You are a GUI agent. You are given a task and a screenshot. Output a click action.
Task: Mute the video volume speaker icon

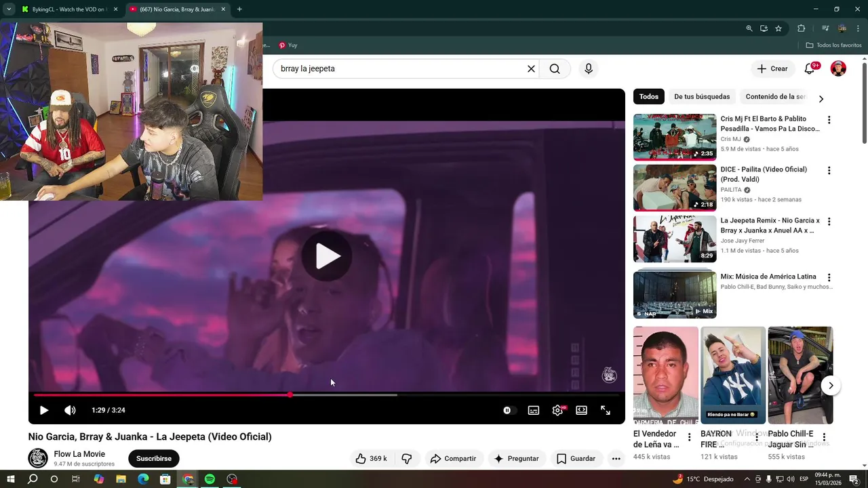70,410
